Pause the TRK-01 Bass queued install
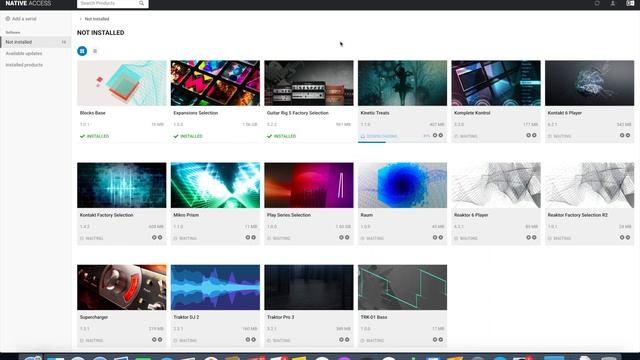Viewport: 640px width, 360px height. [435, 340]
